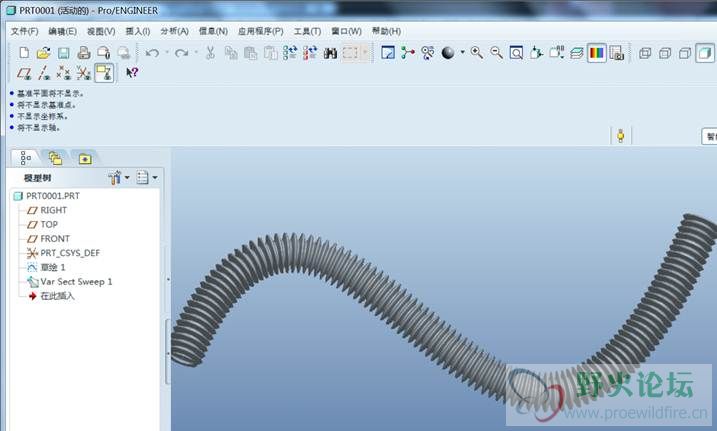Open the layers icon in toolbar

(577, 53)
